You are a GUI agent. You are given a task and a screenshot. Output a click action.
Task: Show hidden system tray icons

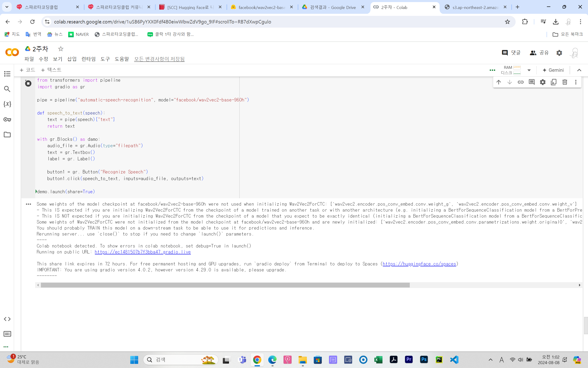(x=491, y=360)
